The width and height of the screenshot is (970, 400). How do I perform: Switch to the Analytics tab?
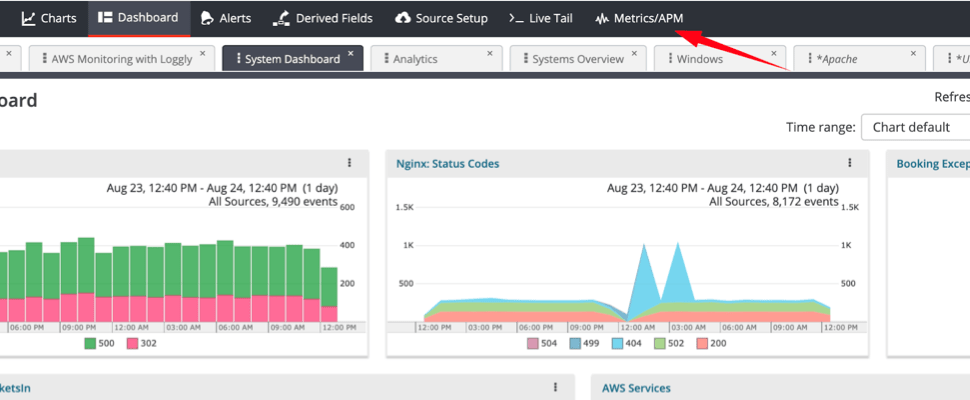tap(415, 59)
